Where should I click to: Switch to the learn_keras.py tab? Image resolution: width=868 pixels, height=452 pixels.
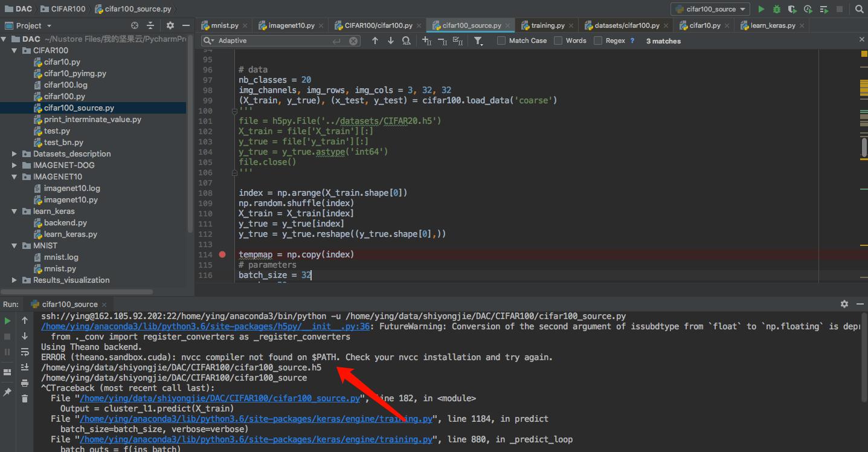point(773,25)
